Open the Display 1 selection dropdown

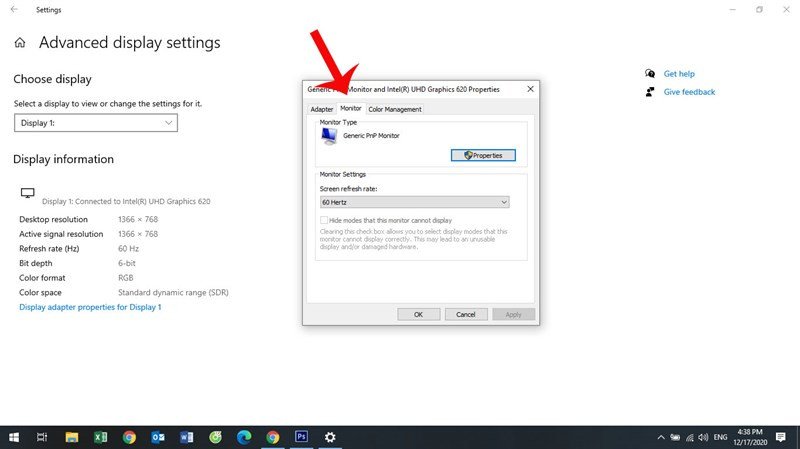coord(96,123)
